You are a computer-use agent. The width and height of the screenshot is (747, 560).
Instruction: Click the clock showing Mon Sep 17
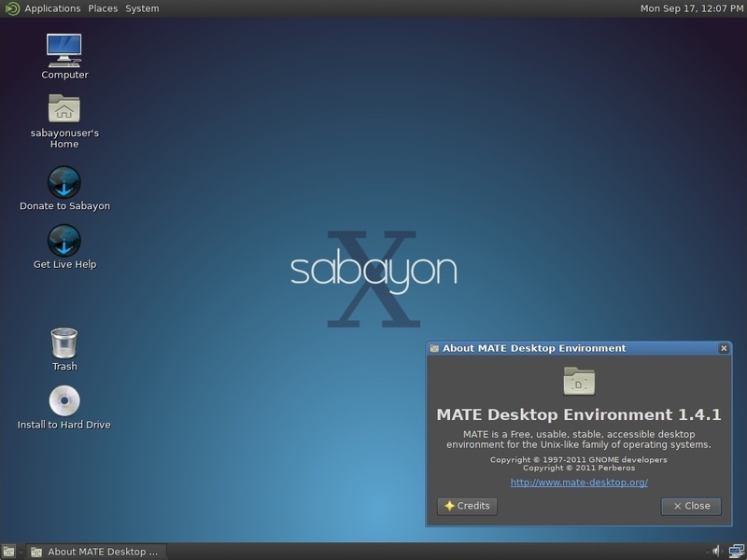691,8
